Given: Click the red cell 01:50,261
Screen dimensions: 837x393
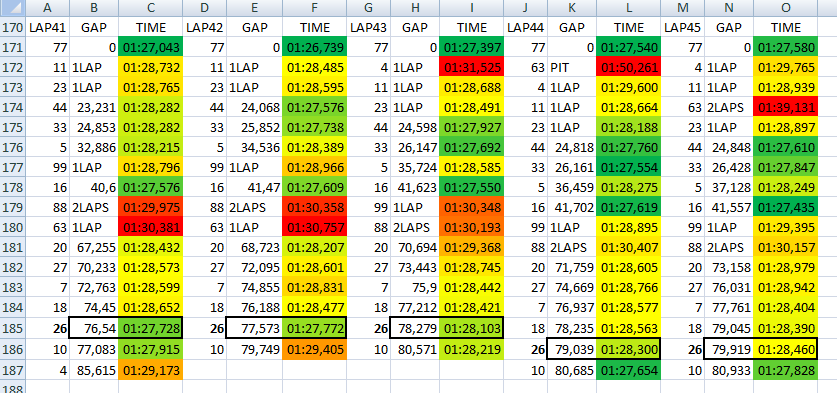Looking at the screenshot, I should pos(629,68).
